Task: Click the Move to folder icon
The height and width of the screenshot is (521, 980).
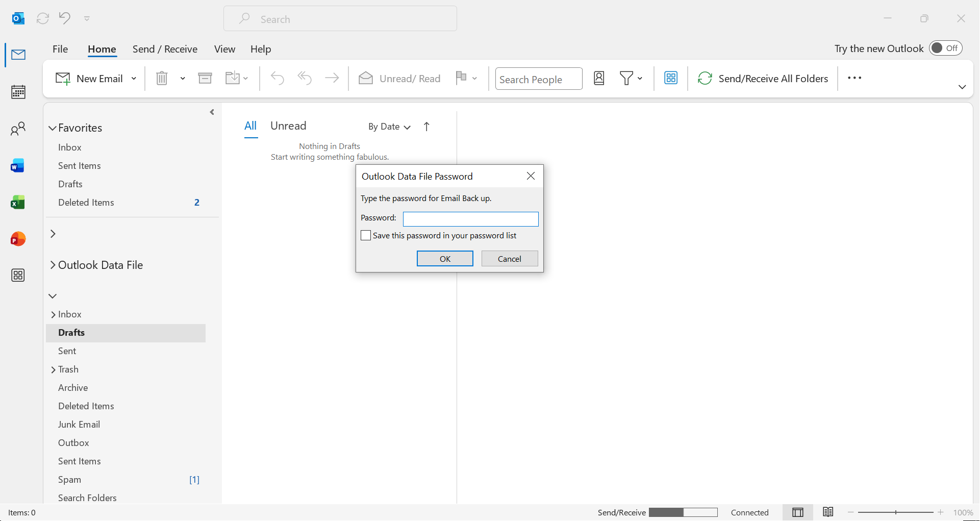Action: 233,78
